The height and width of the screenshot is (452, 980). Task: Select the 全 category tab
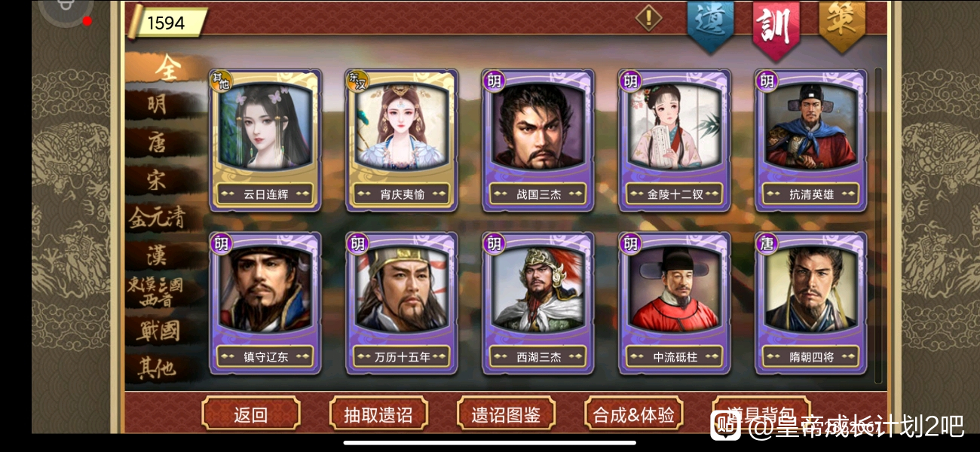pos(166,68)
